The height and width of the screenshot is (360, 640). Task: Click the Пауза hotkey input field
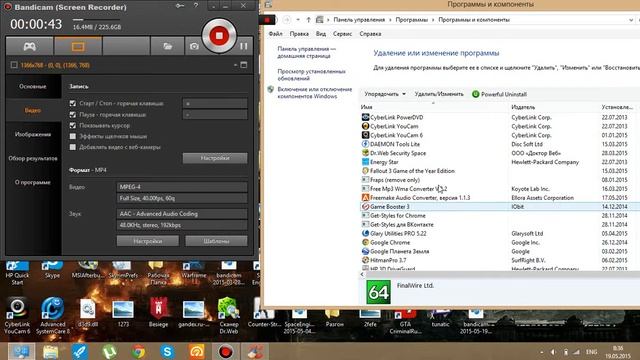tap(215, 115)
